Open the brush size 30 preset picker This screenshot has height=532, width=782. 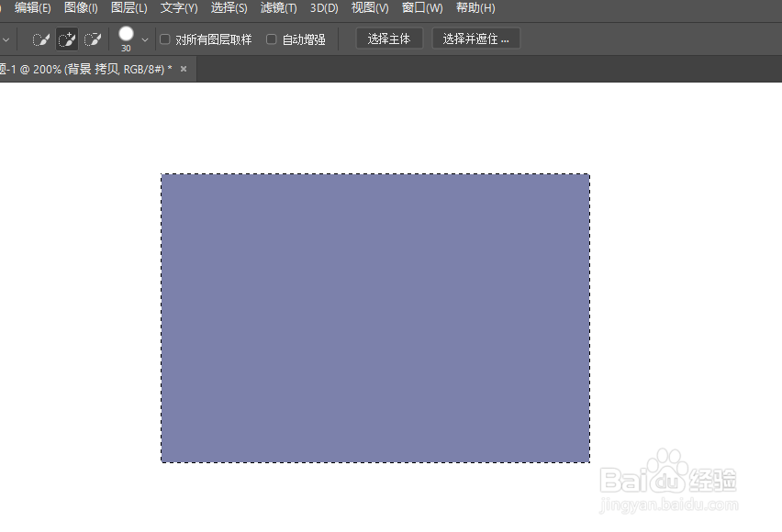coord(126,39)
